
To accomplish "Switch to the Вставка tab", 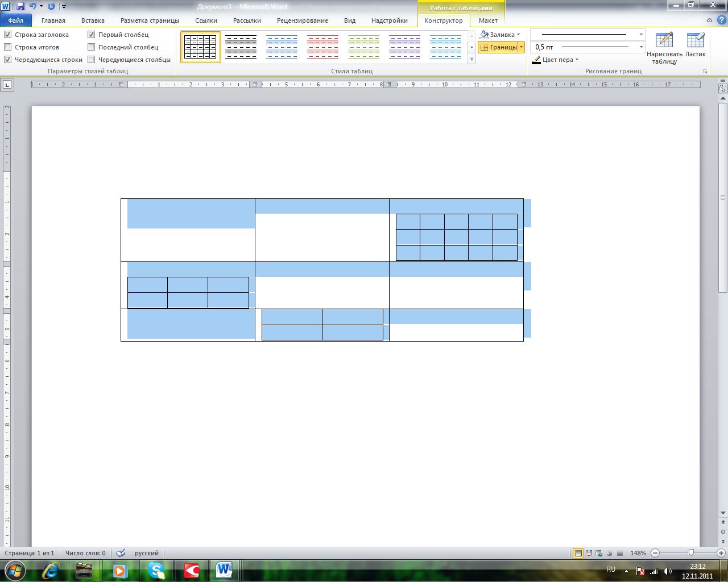I will pos(93,20).
